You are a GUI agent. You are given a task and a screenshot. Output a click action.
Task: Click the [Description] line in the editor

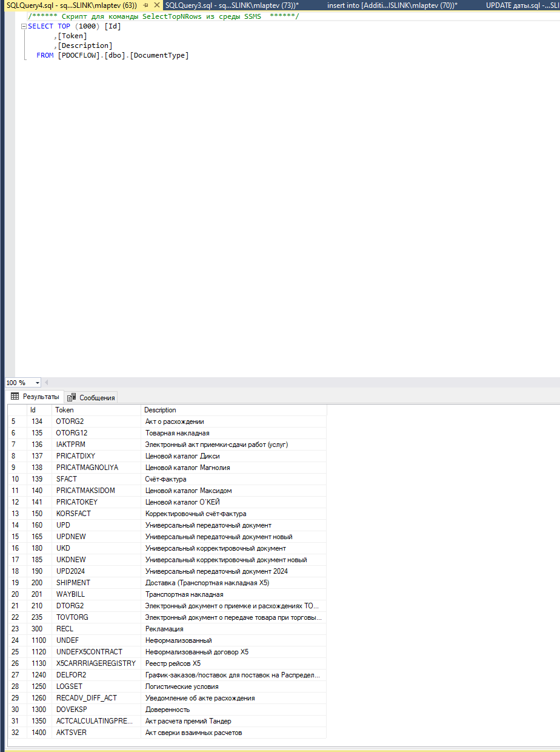pos(85,45)
